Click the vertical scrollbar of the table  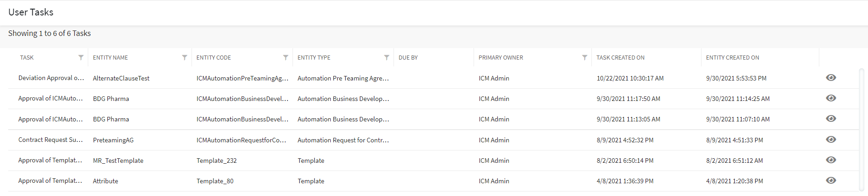click(861, 130)
